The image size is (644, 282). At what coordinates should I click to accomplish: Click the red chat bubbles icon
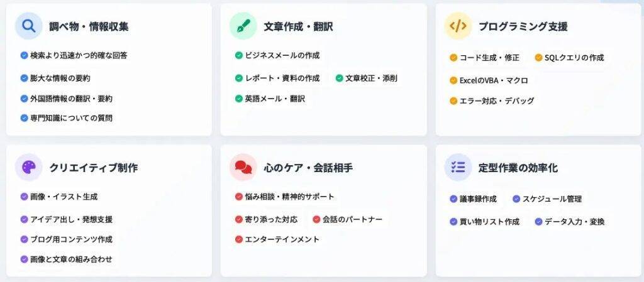(243, 167)
